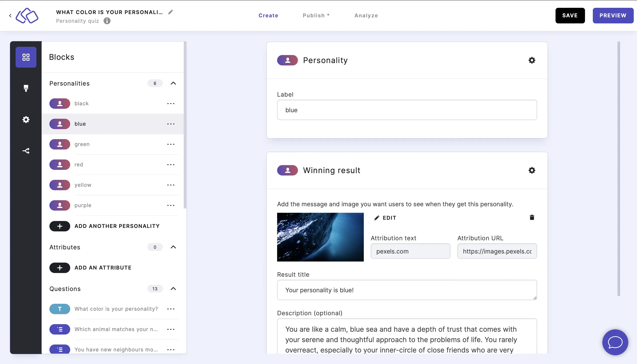Click the share/export icon in the sidebar
The image size is (637, 364).
tap(26, 151)
